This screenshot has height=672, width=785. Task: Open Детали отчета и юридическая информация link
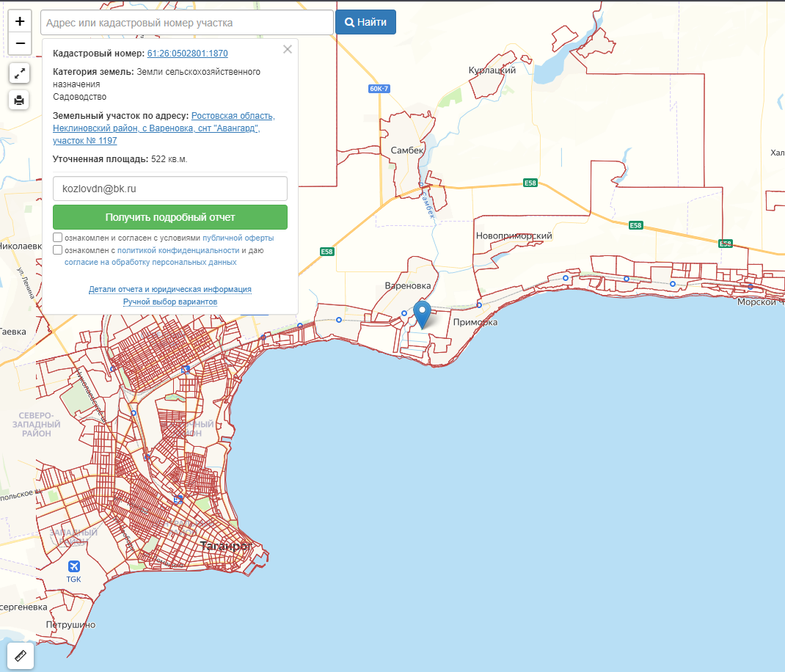pos(170,290)
